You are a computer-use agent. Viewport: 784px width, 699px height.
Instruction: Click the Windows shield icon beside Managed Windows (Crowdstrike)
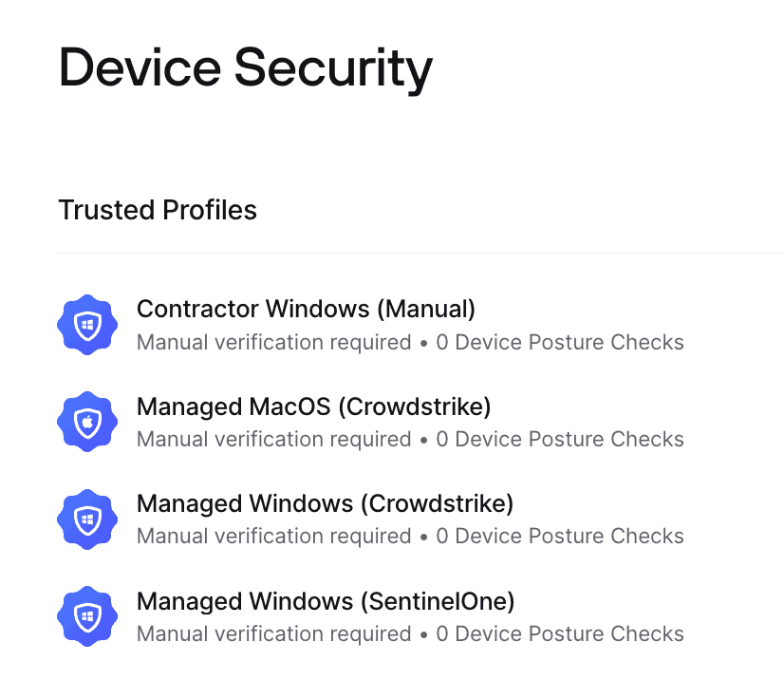(x=87, y=520)
